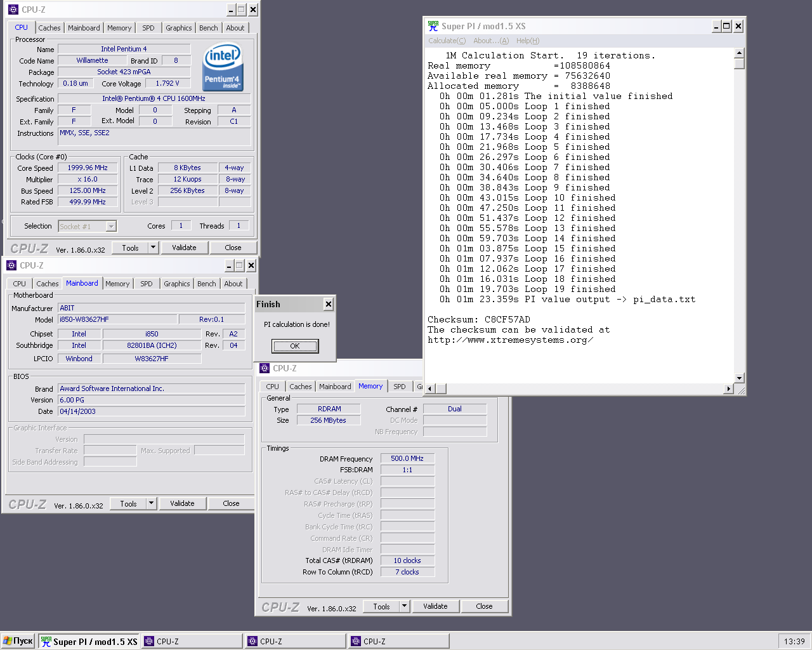Activate the third CPU-Z taskbar button
The height and width of the screenshot is (650, 812).
(399, 641)
